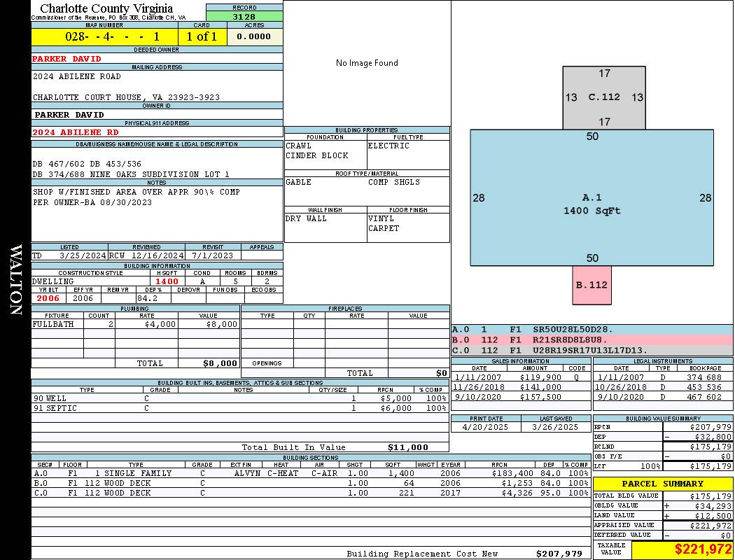Image resolution: width=735 pixels, height=560 pixels.
Task: Click physical 911 address 2024 ABILENE RD
Action: tap(75, 132)
